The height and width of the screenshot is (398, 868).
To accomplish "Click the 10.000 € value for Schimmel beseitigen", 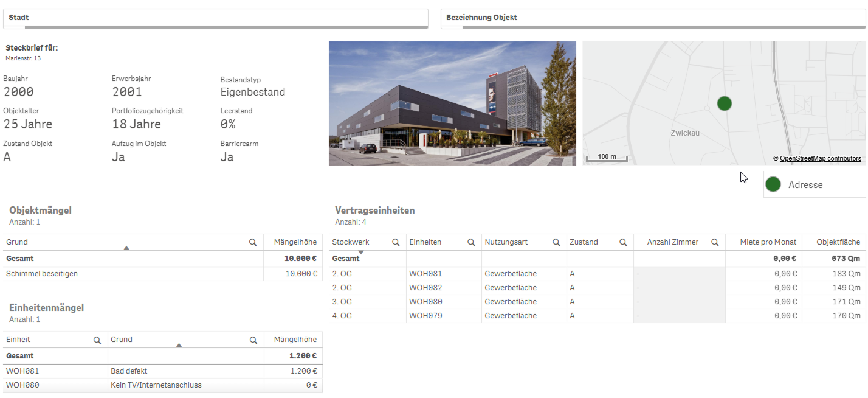I will point(301,274).
